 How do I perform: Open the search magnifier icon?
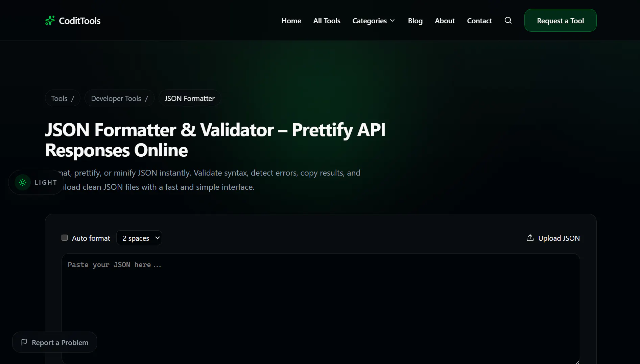click(x=508, y=20)
